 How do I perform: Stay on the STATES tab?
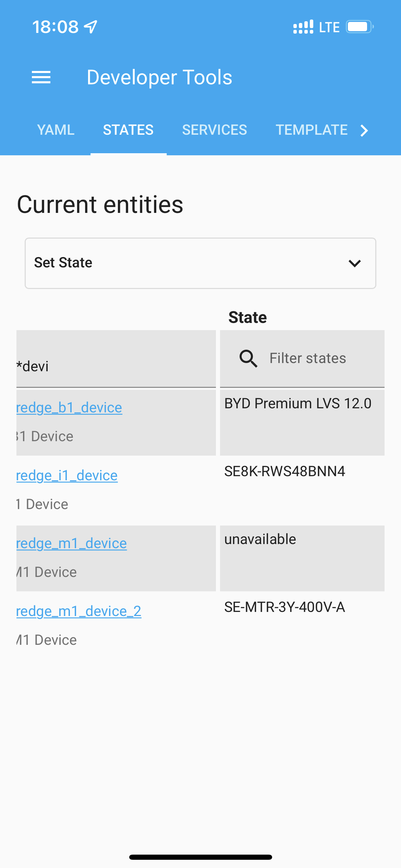click(x=128, y=130)
